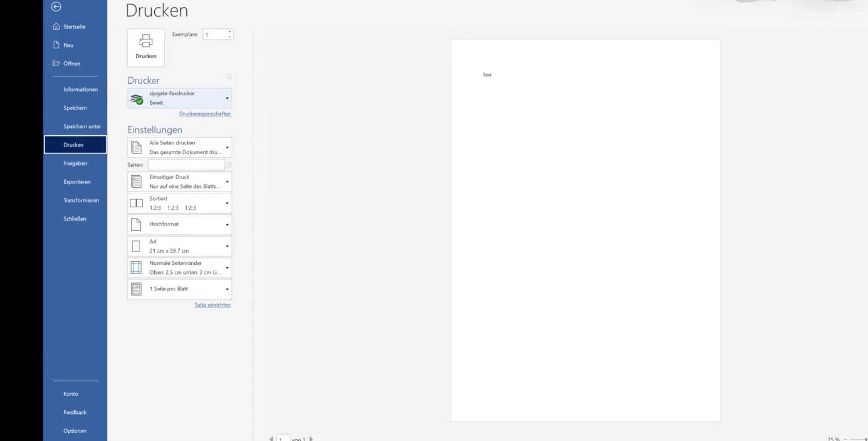868x441 pixels.
Task: Select Speichern unter in the sidebar
Action: pyautogui.click(x=82, y=127)
